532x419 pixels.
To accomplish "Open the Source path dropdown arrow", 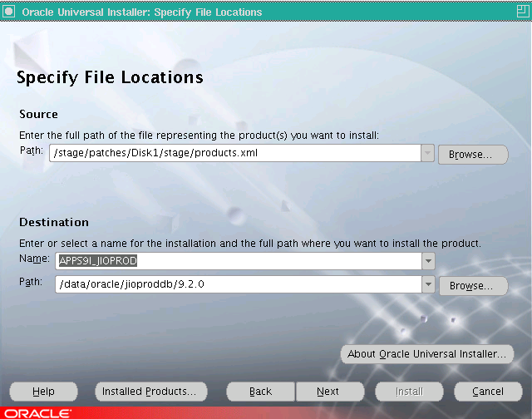I will point(427,153).
